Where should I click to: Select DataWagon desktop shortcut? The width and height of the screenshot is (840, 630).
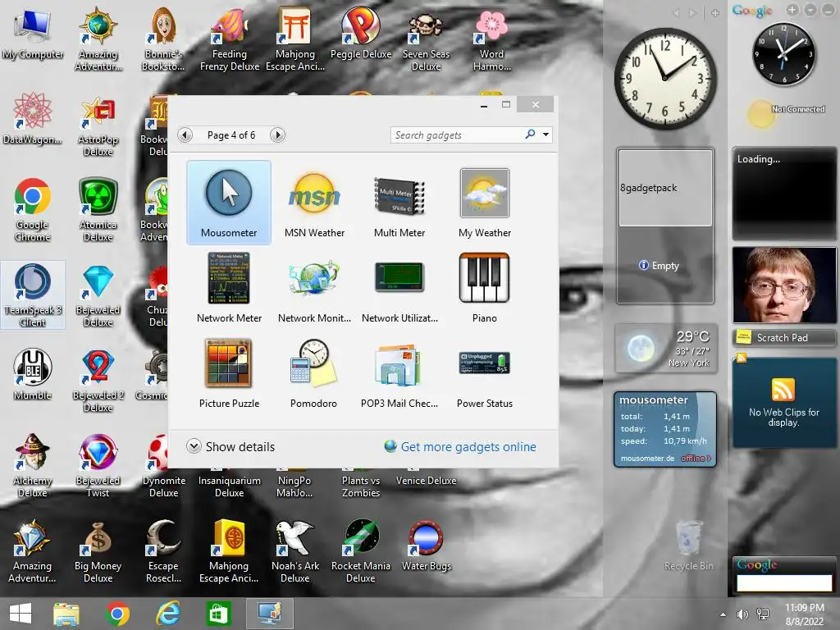[x=33, y=119]
